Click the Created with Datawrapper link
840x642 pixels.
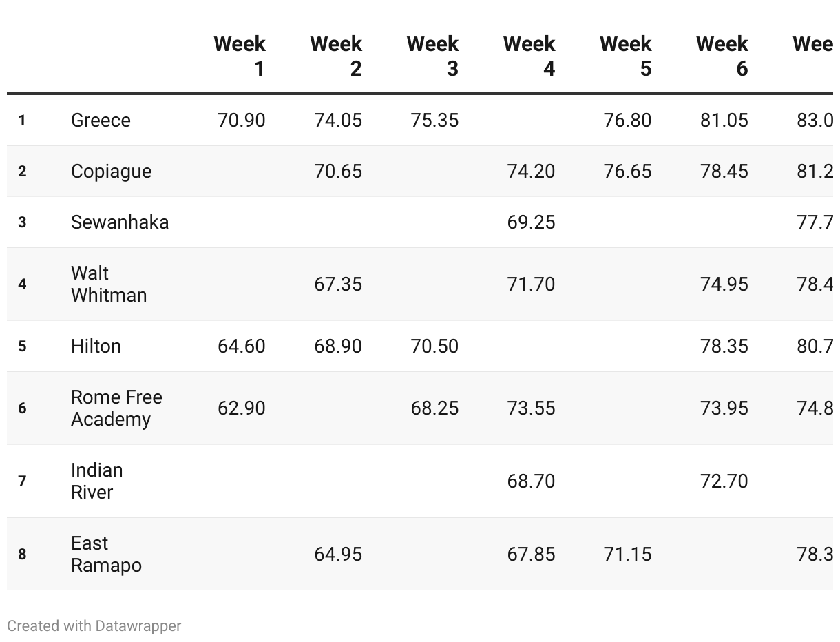(x=94, y=626)
